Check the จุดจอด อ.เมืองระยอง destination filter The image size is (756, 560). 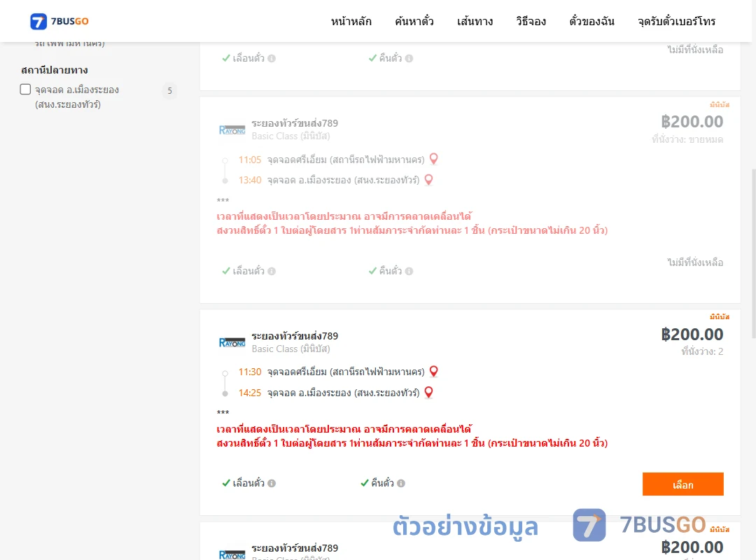pyautogui.click(x=26, y=89)
